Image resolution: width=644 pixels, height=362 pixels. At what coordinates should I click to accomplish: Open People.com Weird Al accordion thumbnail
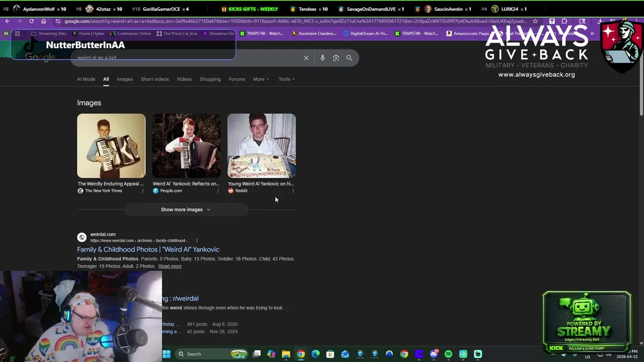click(x=187, y=146)
